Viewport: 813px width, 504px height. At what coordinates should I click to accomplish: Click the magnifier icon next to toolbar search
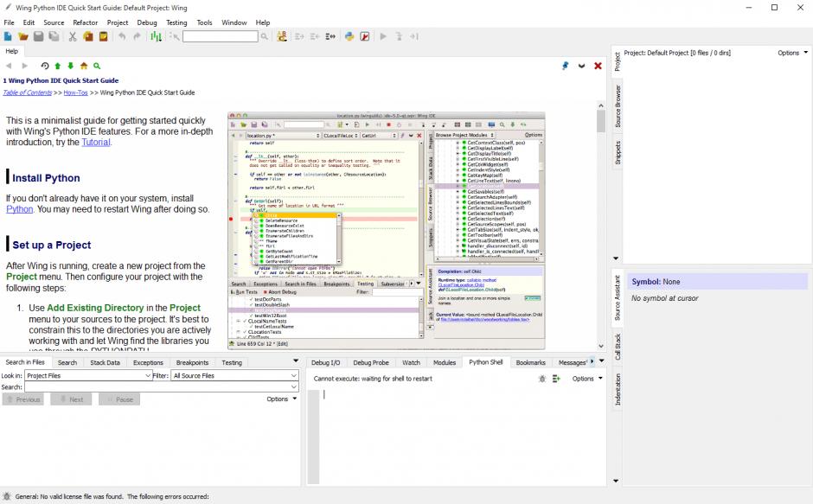coord(265,36)
